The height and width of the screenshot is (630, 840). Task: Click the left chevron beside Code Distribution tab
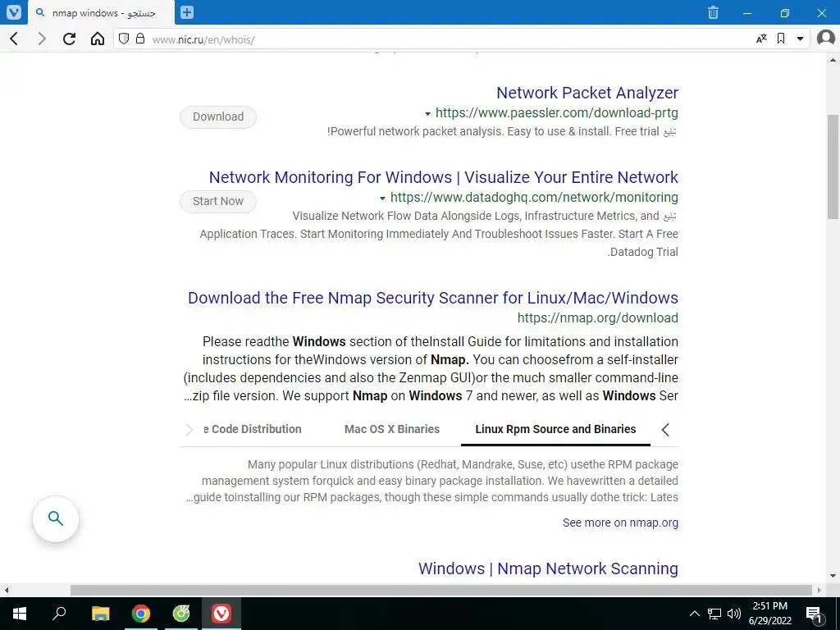pos(189,430)
